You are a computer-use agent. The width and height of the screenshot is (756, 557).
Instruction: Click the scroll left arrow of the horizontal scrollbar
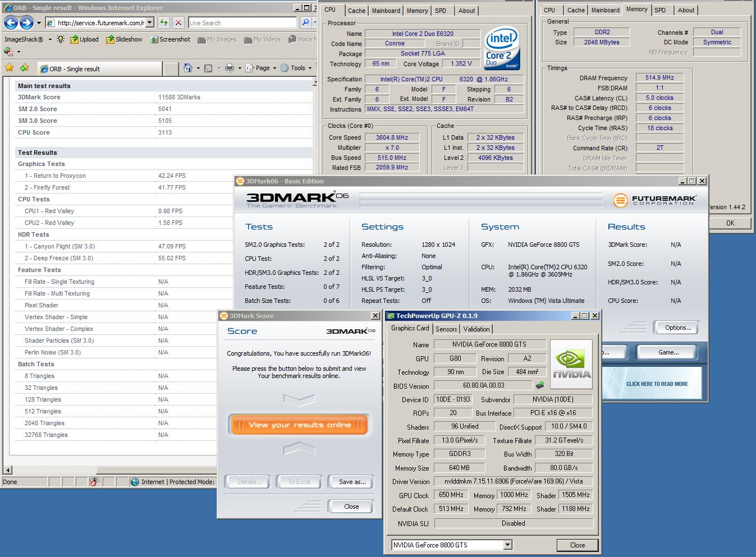(8, 470)
